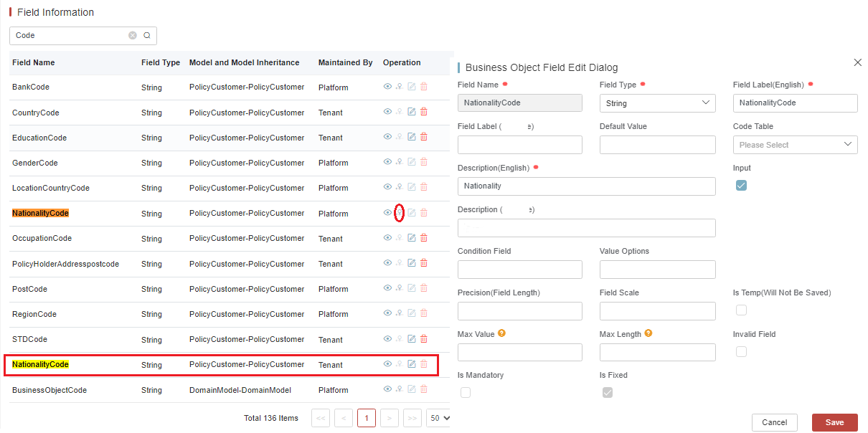Click the search magnifier icon
Screen dimensions: 868x433
point(147,35)
